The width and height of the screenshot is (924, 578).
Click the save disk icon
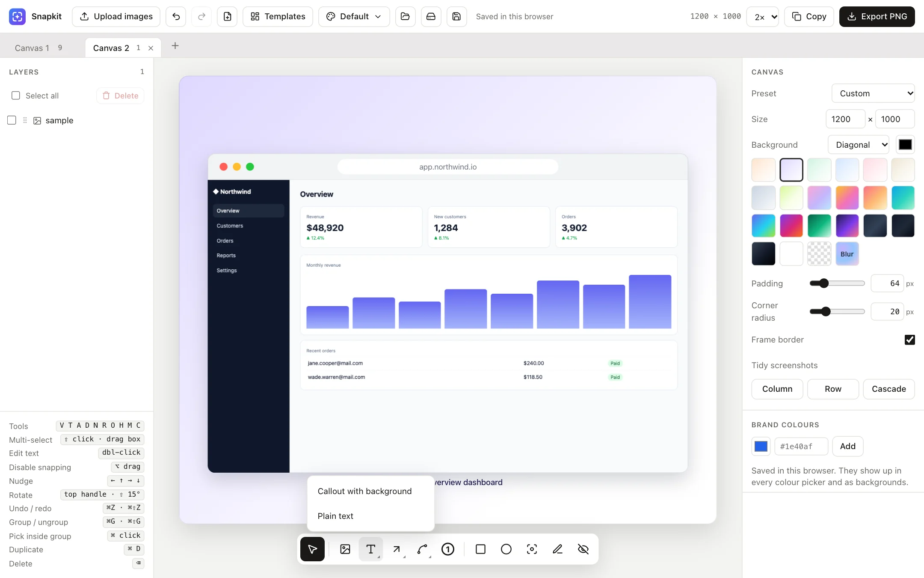(456, 16)
